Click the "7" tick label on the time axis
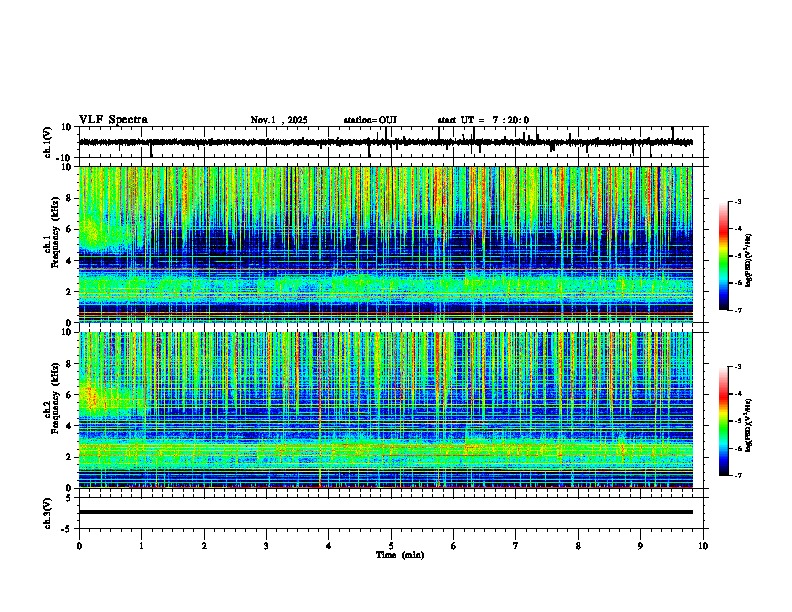Image resolution: width=792 pixels, height=612 pixels. click(x=516, y=546)
